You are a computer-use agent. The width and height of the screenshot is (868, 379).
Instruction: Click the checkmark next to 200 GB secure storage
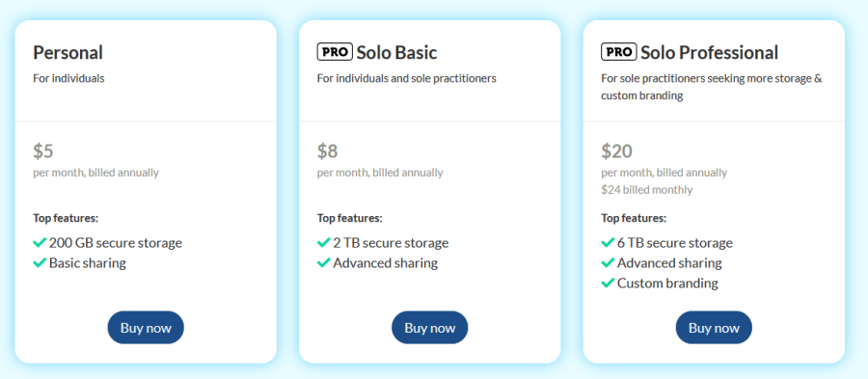tap(40, 242)
